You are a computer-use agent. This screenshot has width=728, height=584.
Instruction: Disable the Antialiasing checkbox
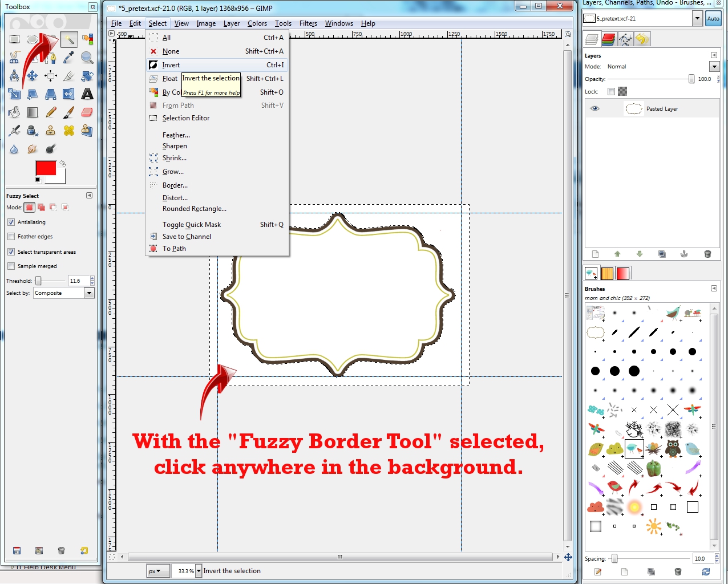(11, 222)
